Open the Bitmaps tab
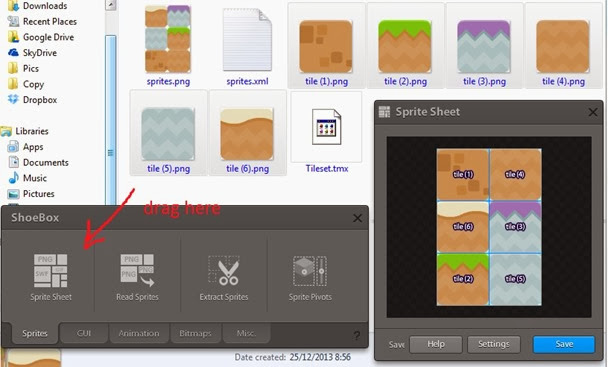608x367 pixels. (x=195, y=333)
